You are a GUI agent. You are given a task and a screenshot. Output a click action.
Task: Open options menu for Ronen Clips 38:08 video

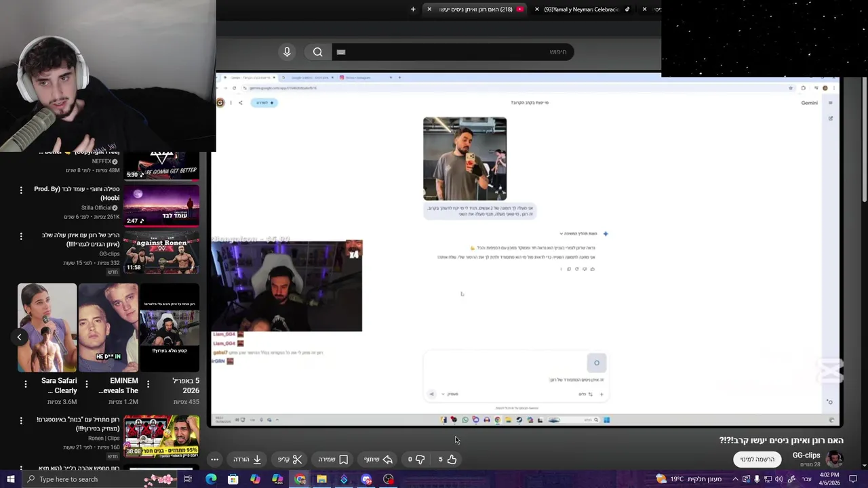pos(21,421)
